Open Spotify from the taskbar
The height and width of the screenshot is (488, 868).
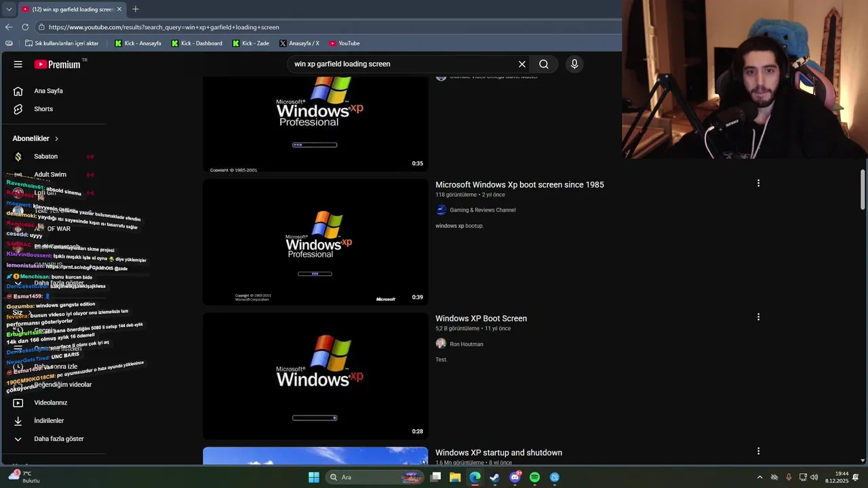(x=534, y=477)
